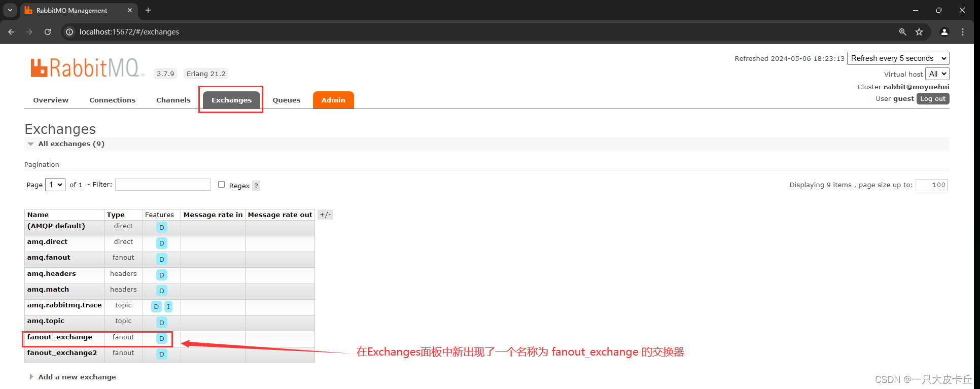Go forward in browser history
The height and width of the screenshot is (389, 980).
tap(29, 32)
